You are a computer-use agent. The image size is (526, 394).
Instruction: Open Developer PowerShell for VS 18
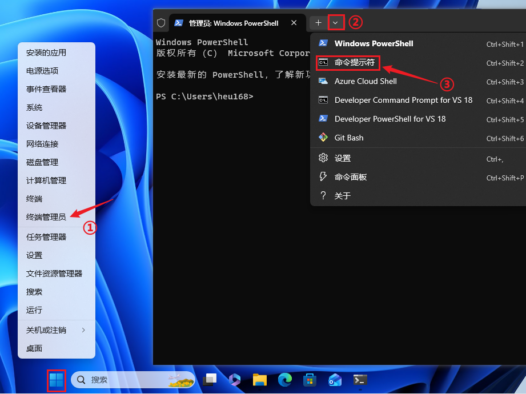pyautogui.click(x=418, y=119)
